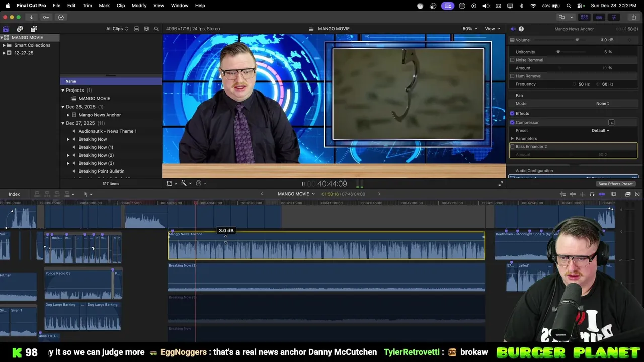Open timeline clip appearance filmstrip icon
This screenshot has height=362, width=644.
[x=614, y=194]
